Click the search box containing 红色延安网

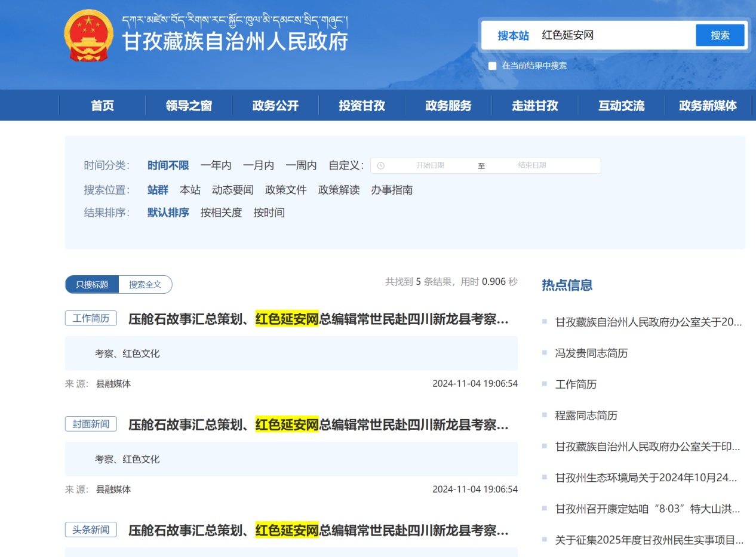click(615, 35)
